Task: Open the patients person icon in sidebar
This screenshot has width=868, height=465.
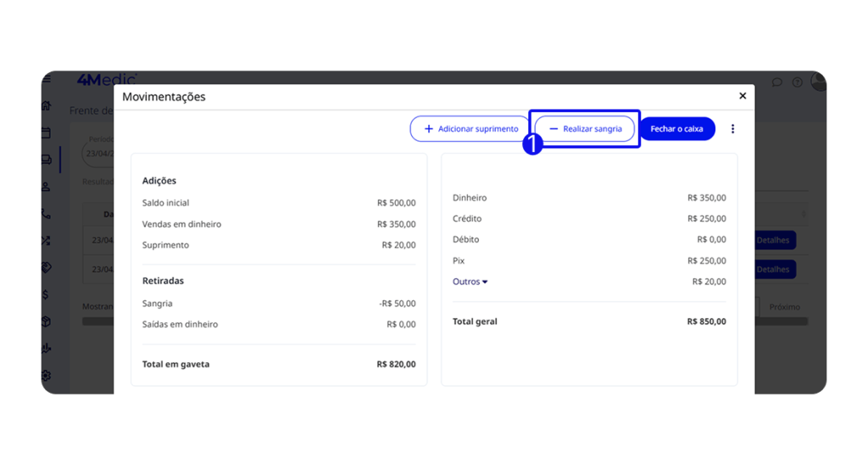Action: click(46, 187)
